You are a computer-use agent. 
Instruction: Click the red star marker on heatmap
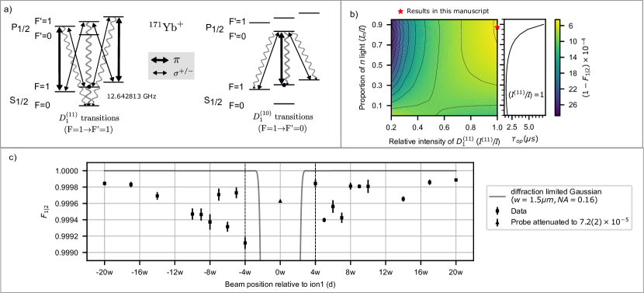(497, 27)
